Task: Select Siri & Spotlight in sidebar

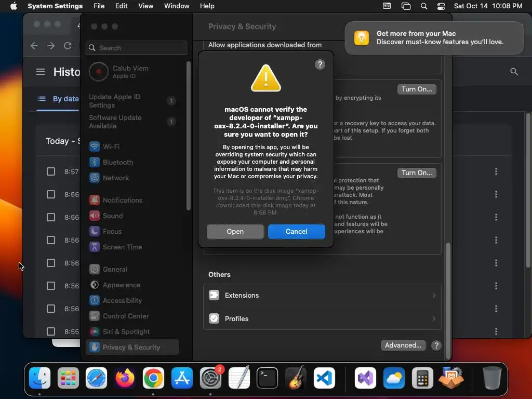Action: pyautogui.click(x=132, y=331)
